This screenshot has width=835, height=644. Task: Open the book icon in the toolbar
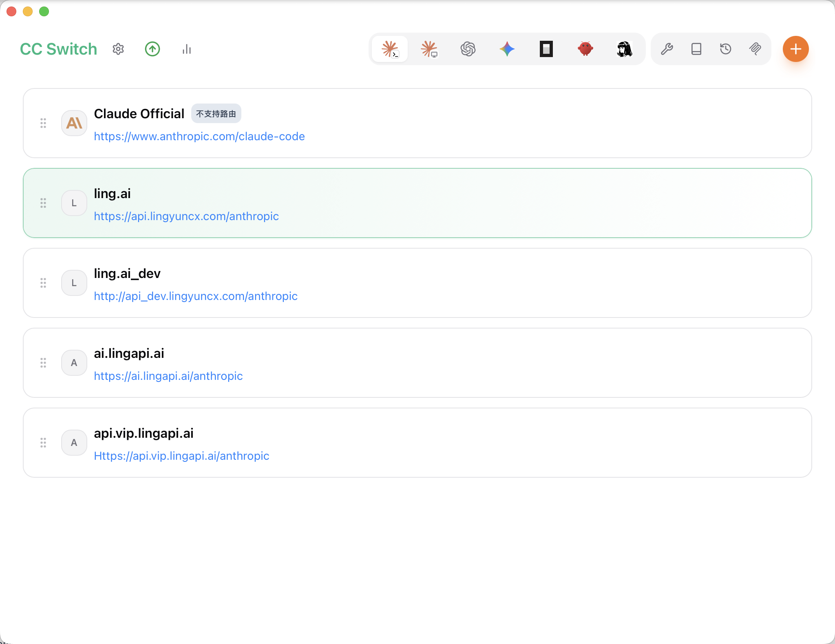(696, 49)
